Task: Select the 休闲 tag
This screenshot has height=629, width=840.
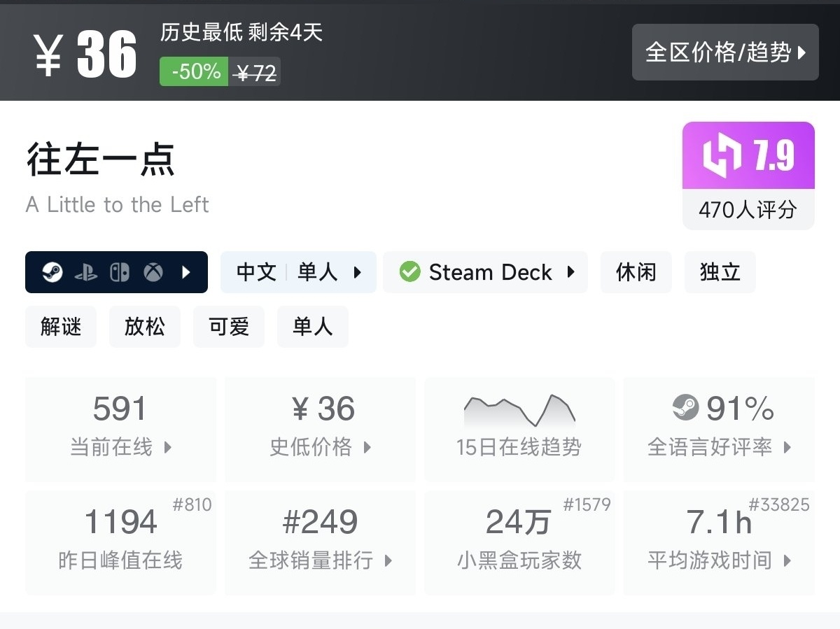Action: 636,272
